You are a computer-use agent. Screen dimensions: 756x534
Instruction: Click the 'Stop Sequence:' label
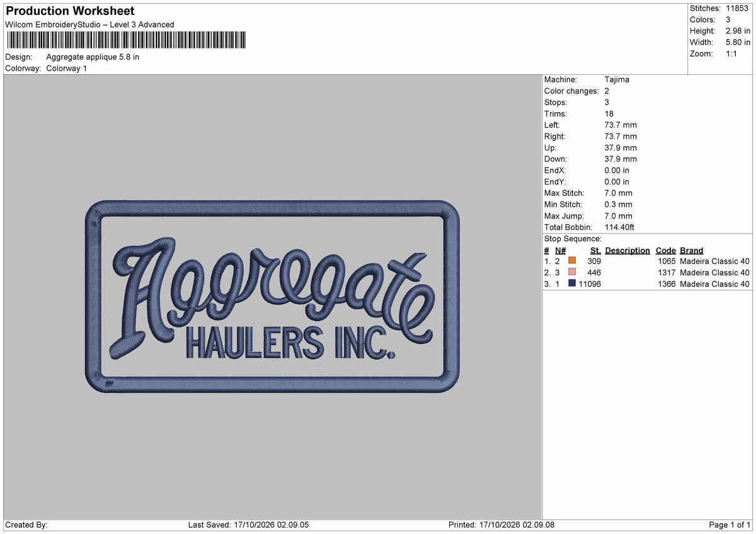click(x=573, y=239)
